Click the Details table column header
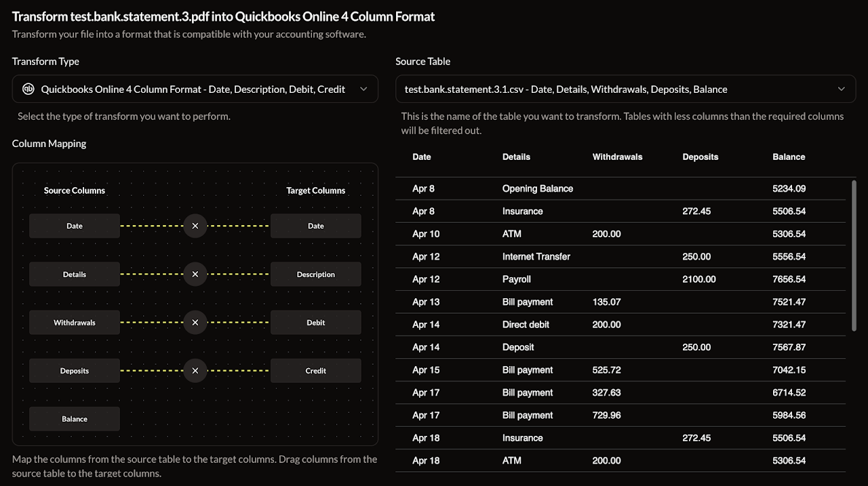Image resolution: width=868 pixels, height=486 pixels. tap(516, 157)
